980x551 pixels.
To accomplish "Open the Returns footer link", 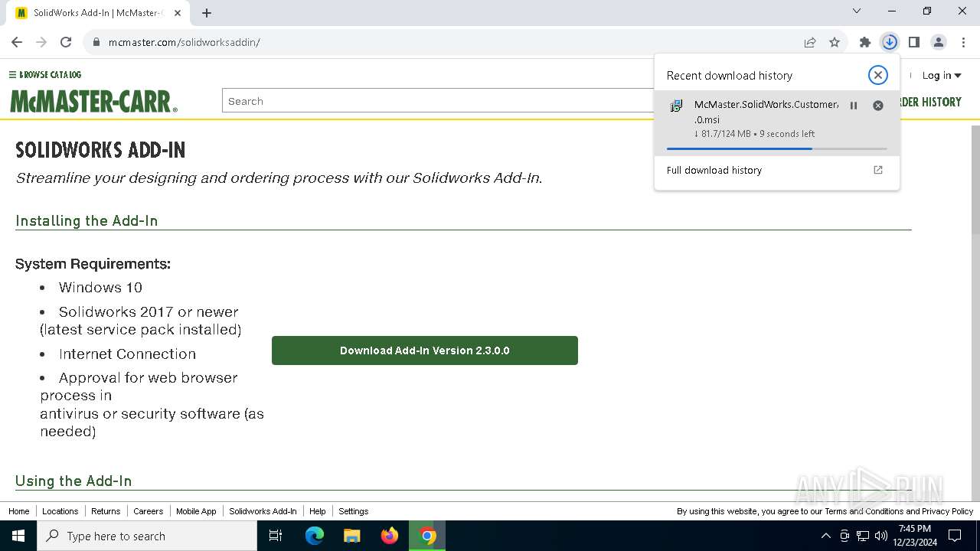I will coord(106,511).
